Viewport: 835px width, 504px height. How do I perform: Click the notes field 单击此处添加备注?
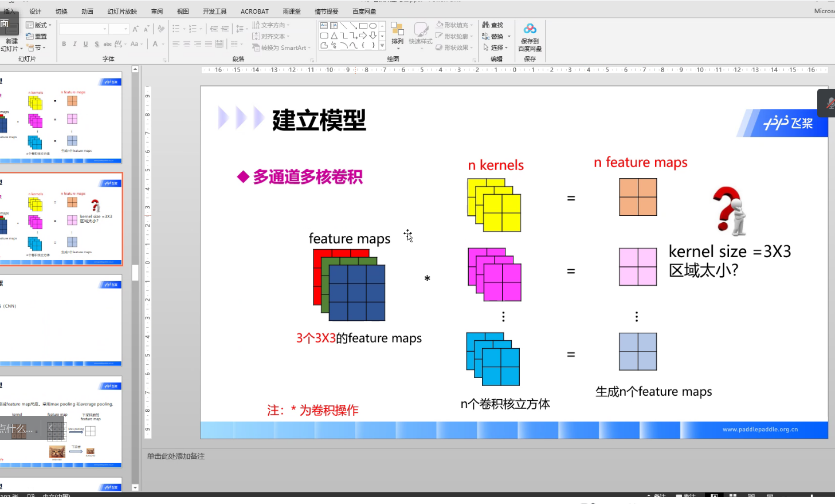pos(175,456)
